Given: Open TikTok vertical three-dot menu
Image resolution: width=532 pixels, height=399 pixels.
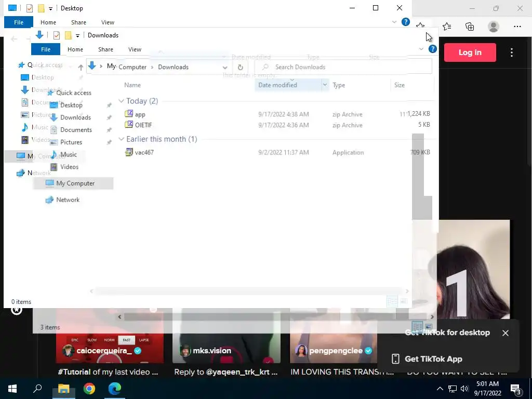Looking at the screenshot, I should [512, 52].
